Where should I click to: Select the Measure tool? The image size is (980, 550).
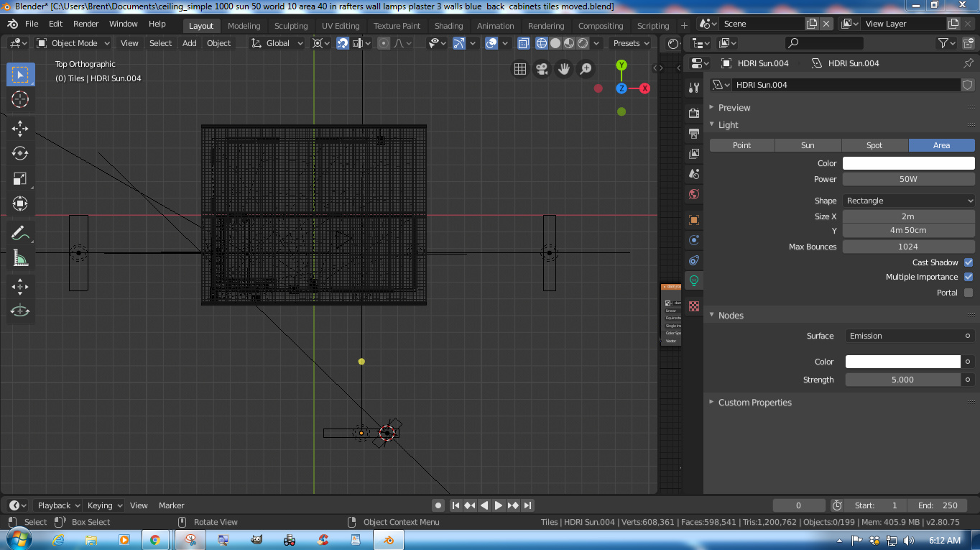[20, 259]
